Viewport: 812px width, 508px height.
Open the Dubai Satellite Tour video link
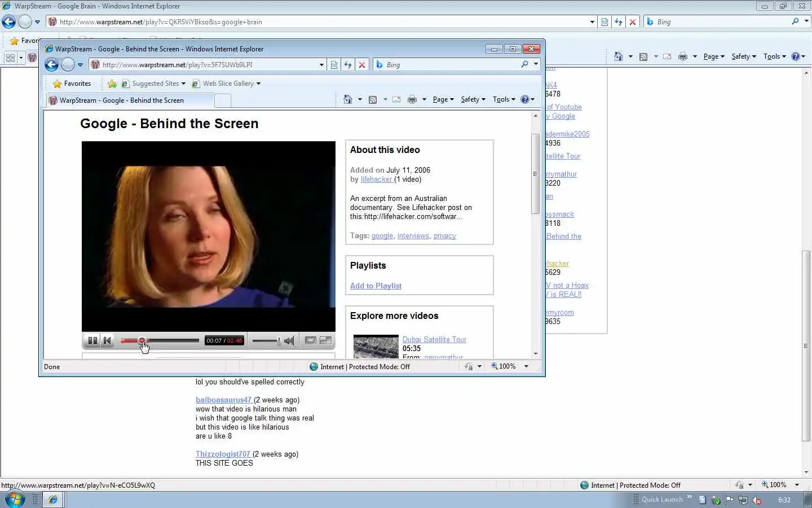[434, 340]
